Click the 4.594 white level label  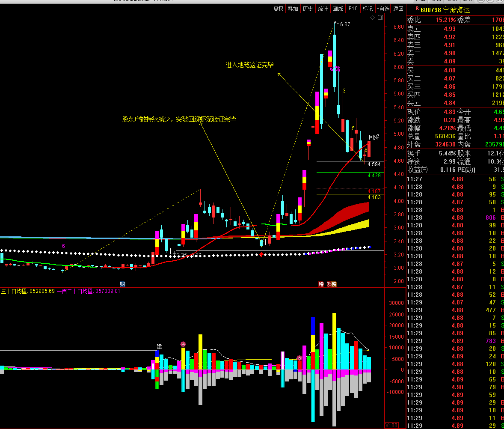pyautogui.click(x=374, y=164)
